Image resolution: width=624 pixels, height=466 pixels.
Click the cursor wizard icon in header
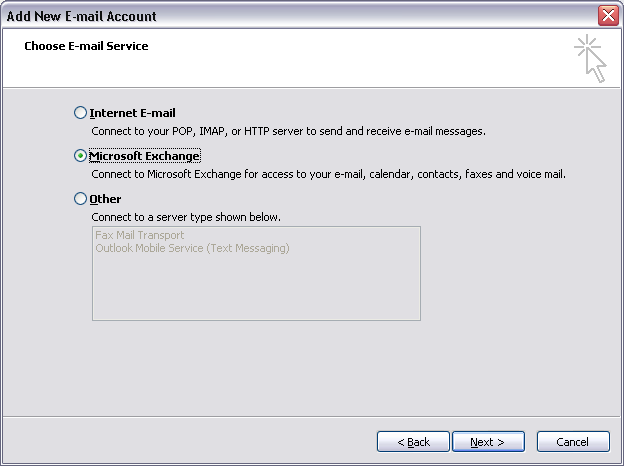591,58
